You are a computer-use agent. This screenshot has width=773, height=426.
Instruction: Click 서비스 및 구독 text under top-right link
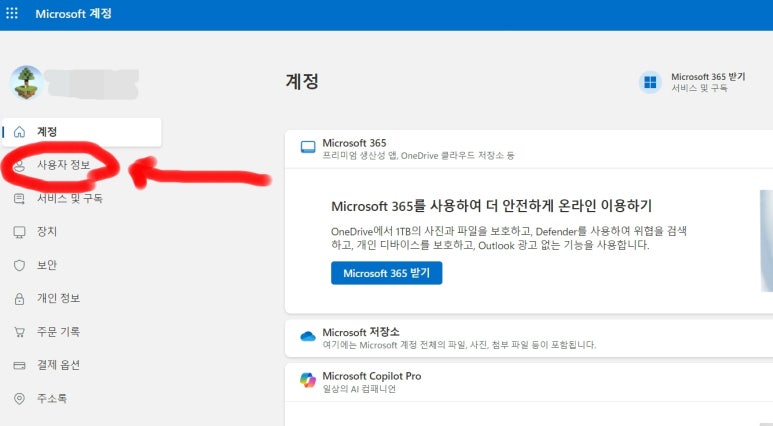click(699, 88)
